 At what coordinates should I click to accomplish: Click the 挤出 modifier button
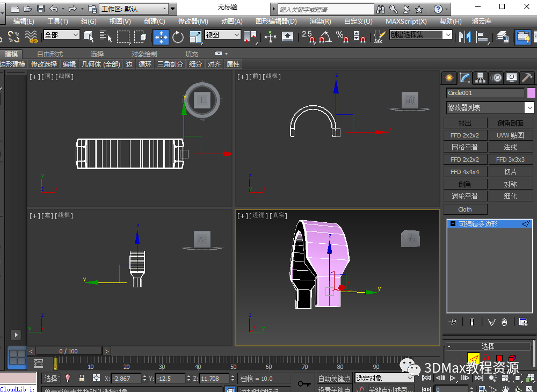pyautogui.click(x=465, y=123)
